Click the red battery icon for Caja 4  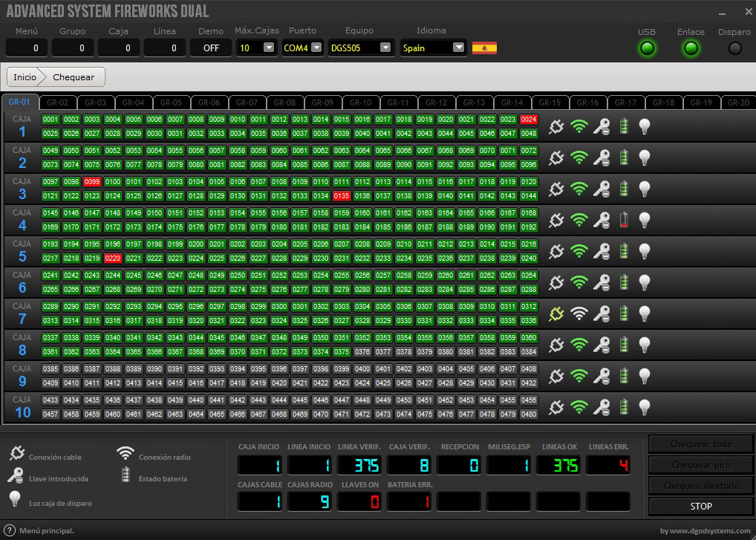[x=624, y=221]
